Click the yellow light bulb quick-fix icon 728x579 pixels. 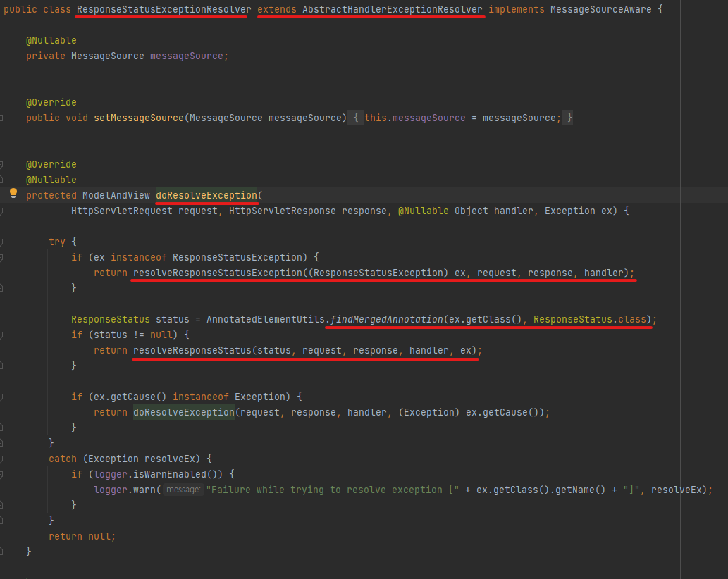coord(13,193)
